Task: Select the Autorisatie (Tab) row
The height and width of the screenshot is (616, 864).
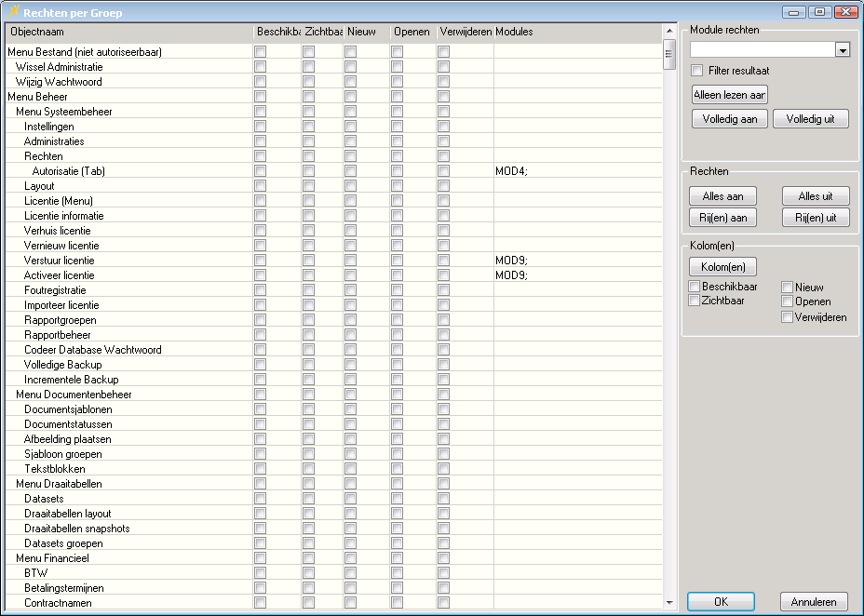Action: [69, 171]
